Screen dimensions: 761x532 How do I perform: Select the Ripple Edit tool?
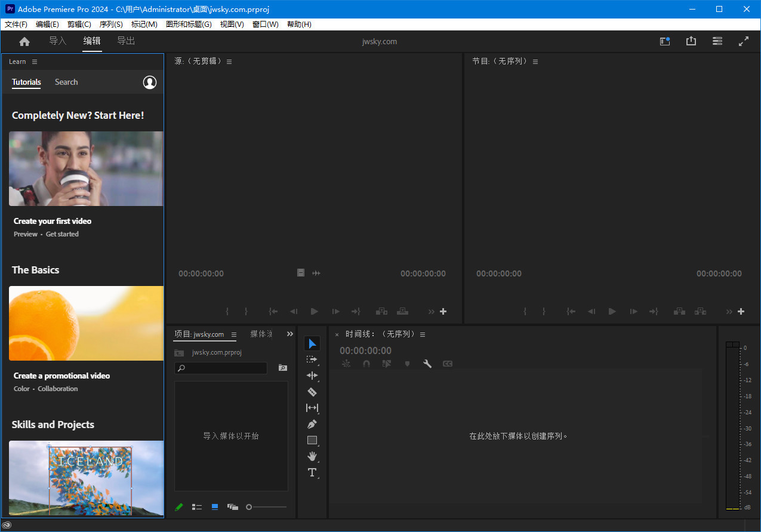tap(312, 376)
